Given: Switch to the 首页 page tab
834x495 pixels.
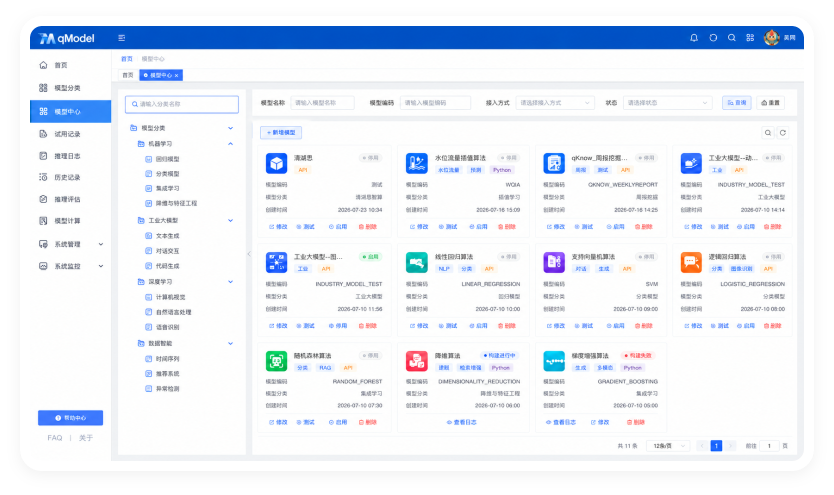Looking at the screenshot, I should pos(128,75).
